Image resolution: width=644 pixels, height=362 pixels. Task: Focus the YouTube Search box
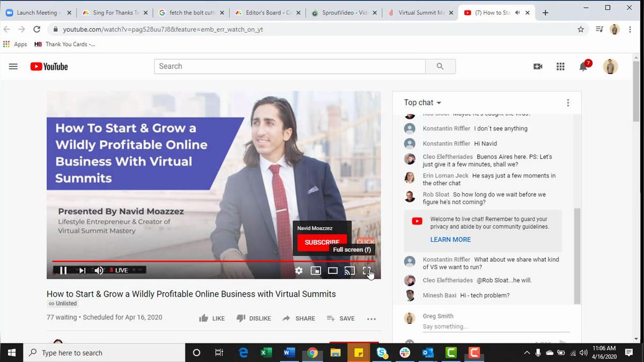290,66
